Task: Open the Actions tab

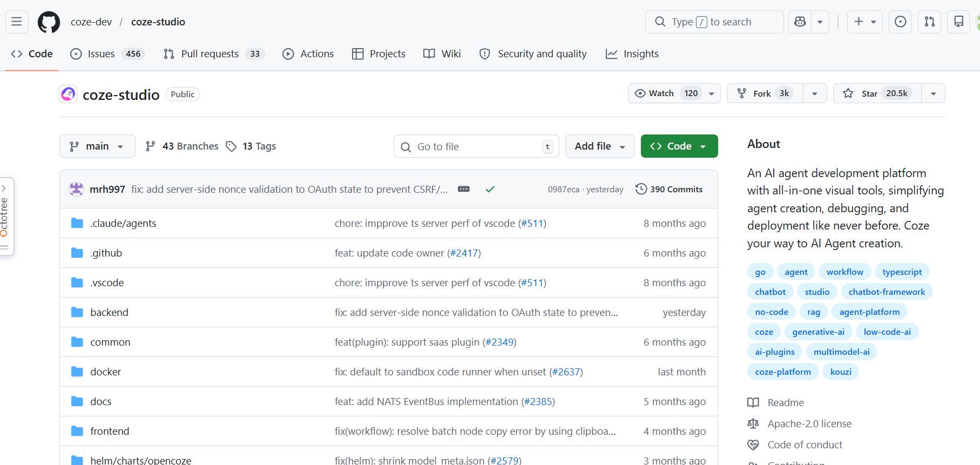Action: coord(308,54)
